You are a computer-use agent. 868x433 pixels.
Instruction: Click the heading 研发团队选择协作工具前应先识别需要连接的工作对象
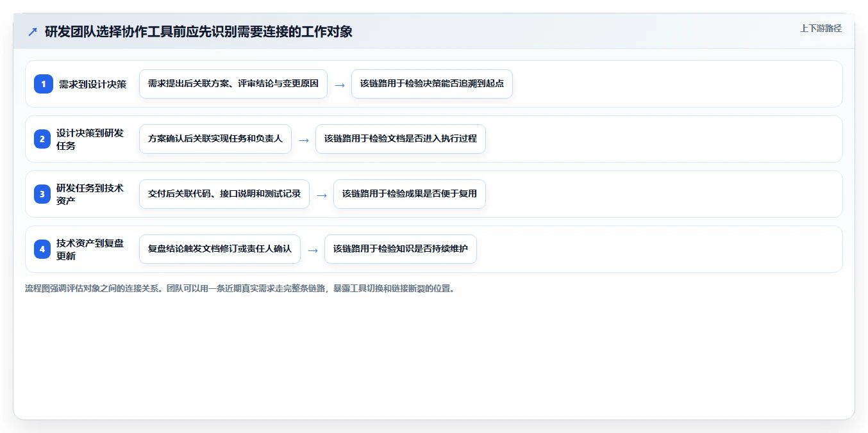click(199, 31)
